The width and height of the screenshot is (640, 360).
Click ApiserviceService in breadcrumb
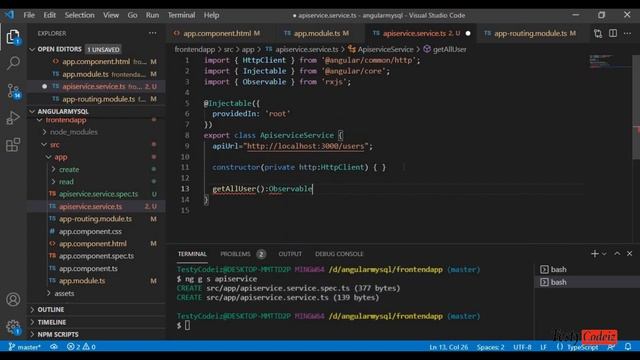(385, 49)
